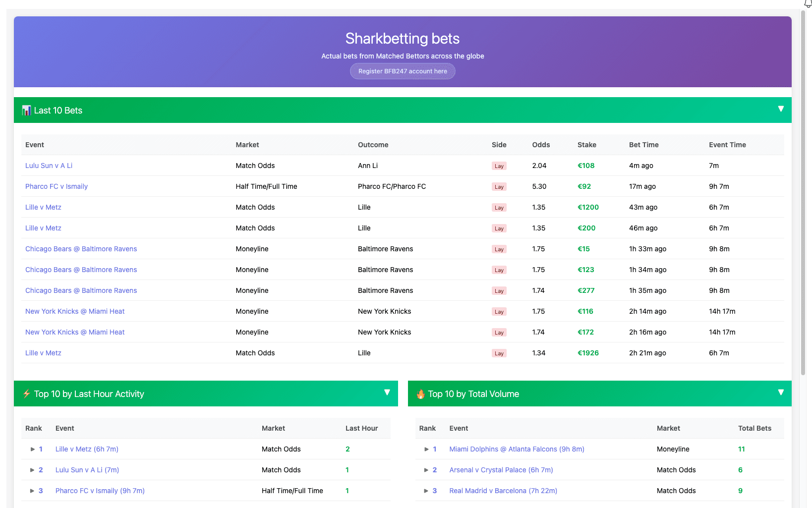Expand Real Madrid v Barcelona row arrow
The width and height of the screenshot is (812, 508).
point(426,491)
